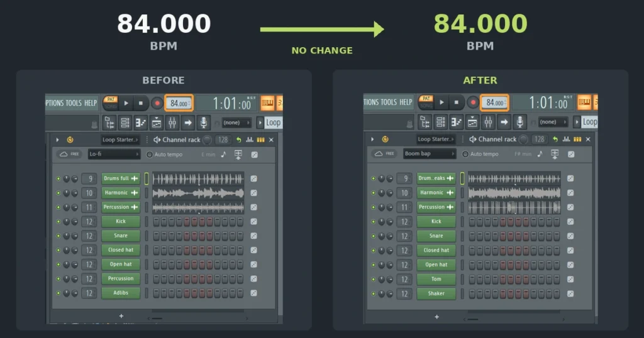The height and width of the screenshot is (338, 644).
Task: Click the dice icon on Adlibs row
Action: pos(254,293)
